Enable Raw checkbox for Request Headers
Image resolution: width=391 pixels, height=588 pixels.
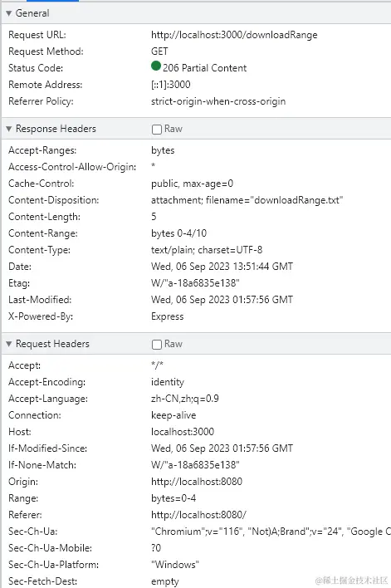(157, 345)
